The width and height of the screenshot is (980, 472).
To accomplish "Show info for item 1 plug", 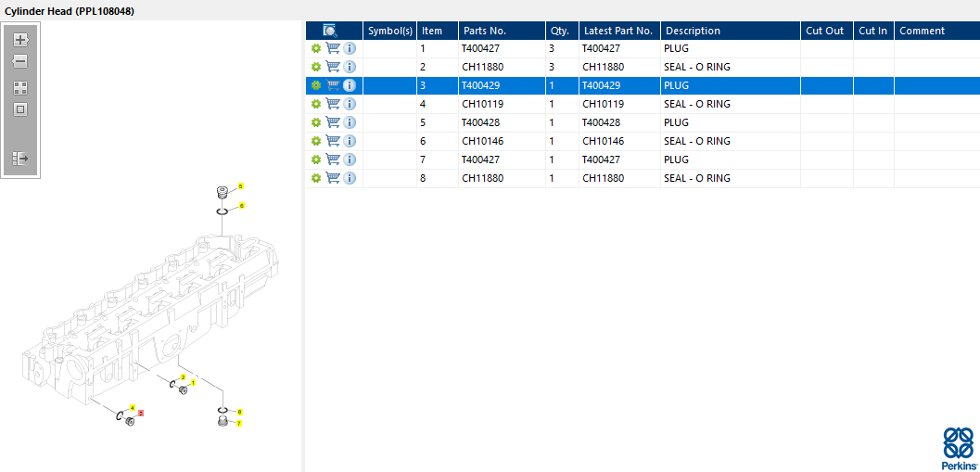I will pos(350,48).
